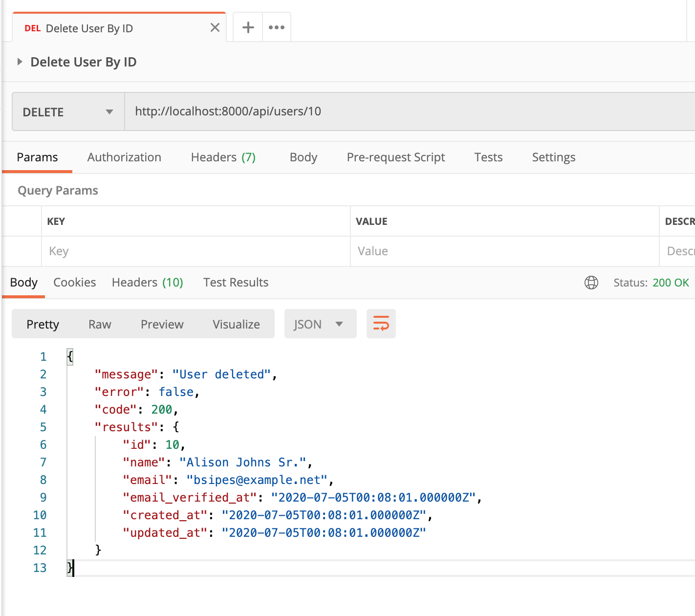Open the Test Results tab

[x=236, y=283]
